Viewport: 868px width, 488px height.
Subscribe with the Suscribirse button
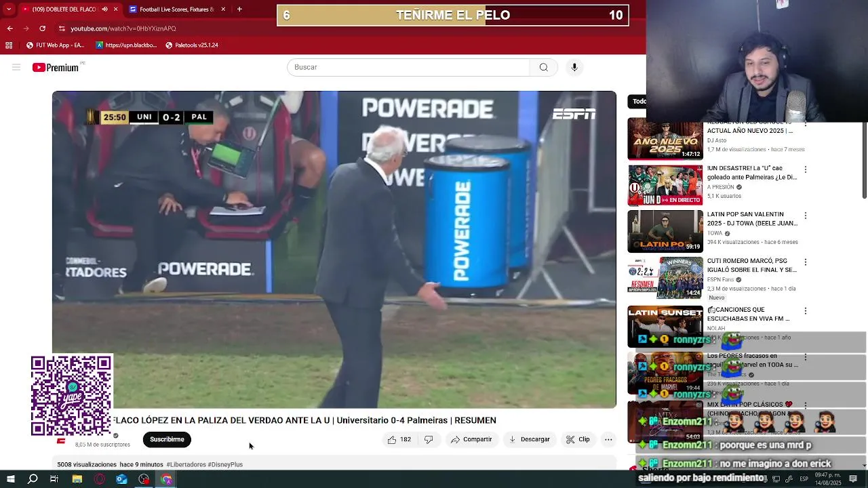[167, 439]
